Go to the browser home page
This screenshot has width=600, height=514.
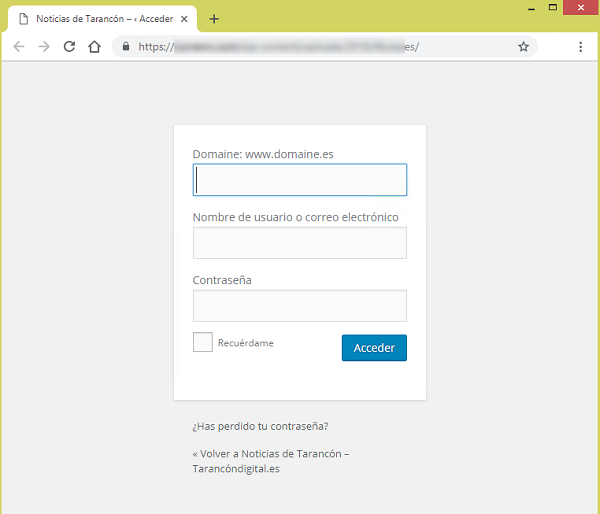click(94, 46)
